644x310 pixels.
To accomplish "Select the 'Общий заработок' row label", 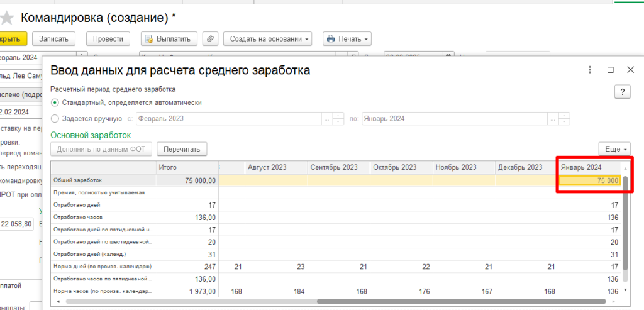I will [78, 180].
